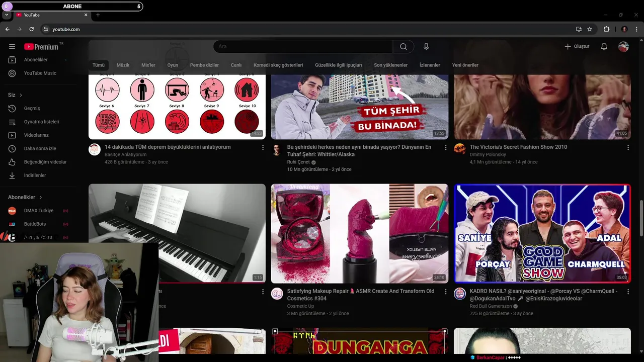Open the '14 dakikada TÜM deprem' video title
644x362 pixels.
click(x=168, y=147)
